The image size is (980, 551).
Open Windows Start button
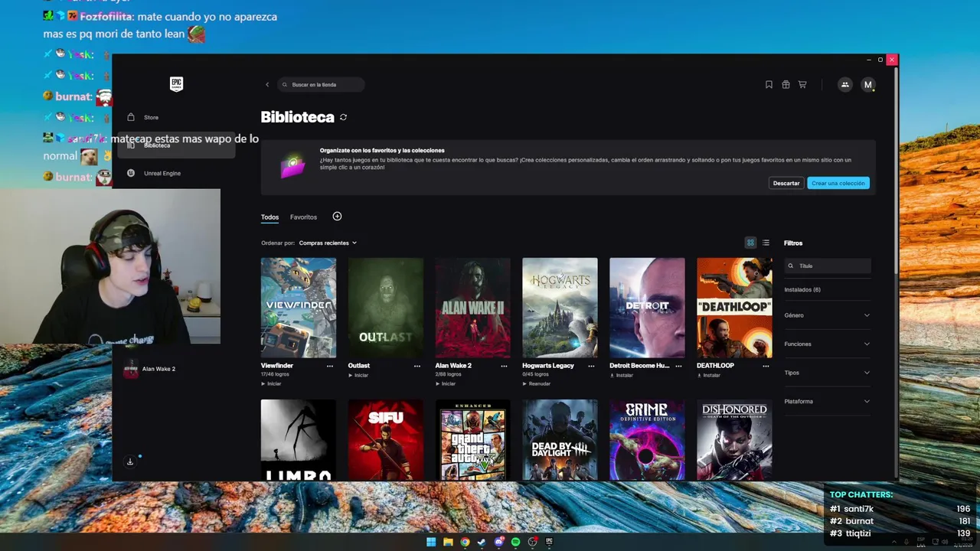431,542
